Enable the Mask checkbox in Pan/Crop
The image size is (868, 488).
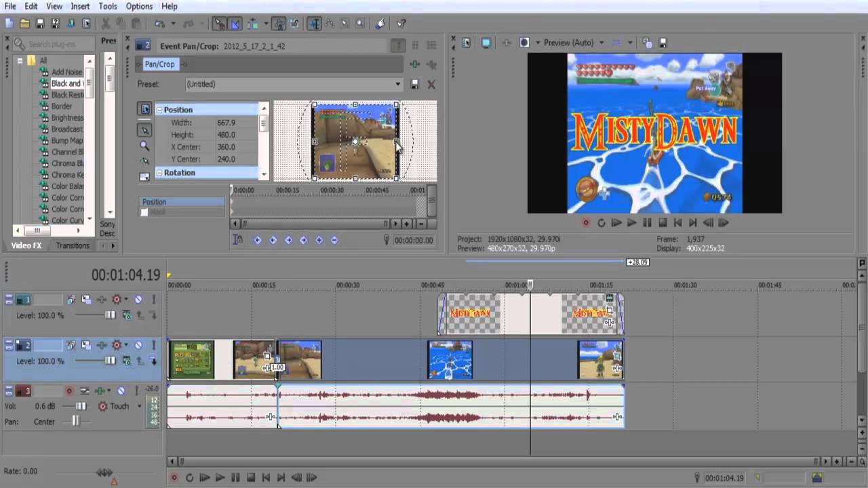tap(144, 212)
